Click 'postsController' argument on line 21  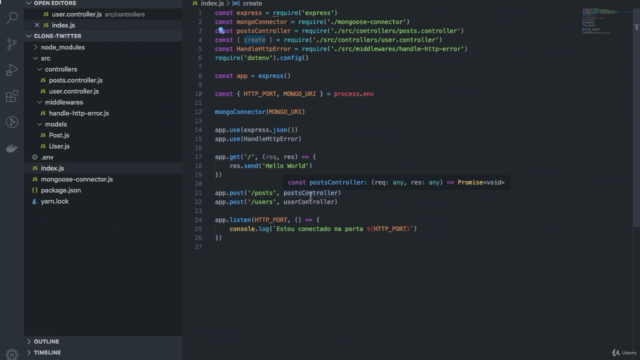[311, 193]
